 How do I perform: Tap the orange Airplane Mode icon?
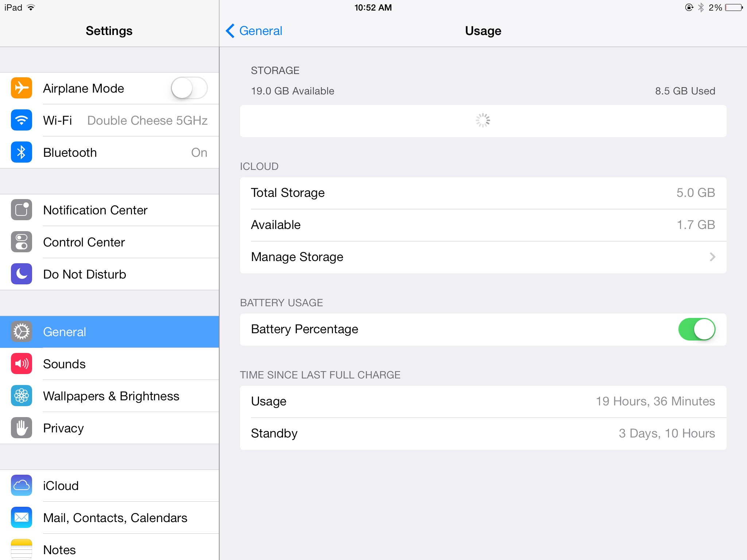(x=22, y=88)
